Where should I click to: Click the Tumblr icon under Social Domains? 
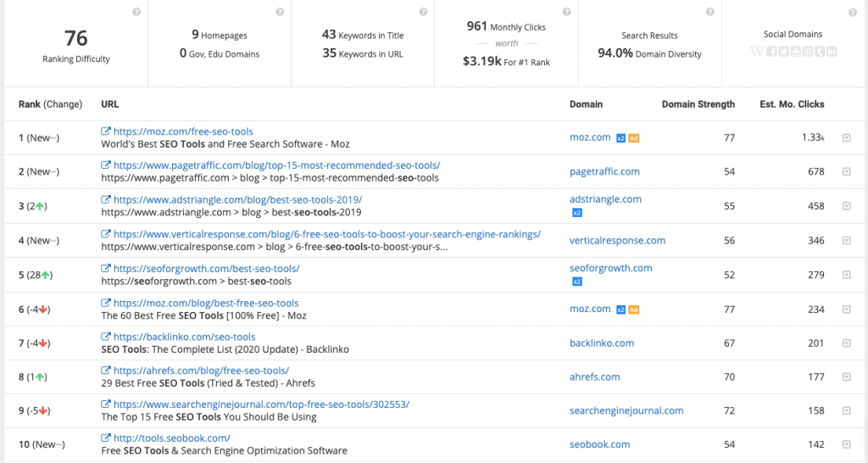[820, 52]
